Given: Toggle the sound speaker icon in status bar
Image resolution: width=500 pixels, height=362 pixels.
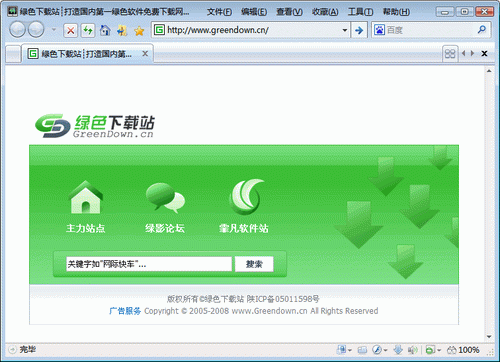Looking at the screenshot, I should pos(412,350).
